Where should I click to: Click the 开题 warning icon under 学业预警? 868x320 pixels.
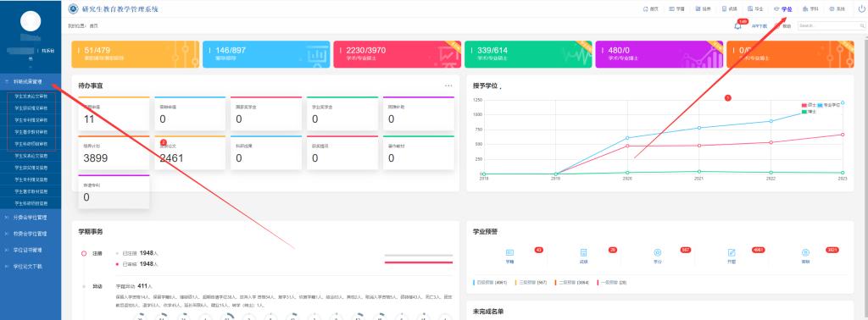(732, 252)
